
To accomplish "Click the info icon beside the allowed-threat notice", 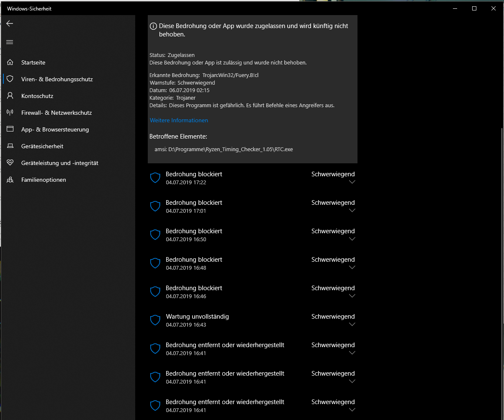I will click(153, 26).
